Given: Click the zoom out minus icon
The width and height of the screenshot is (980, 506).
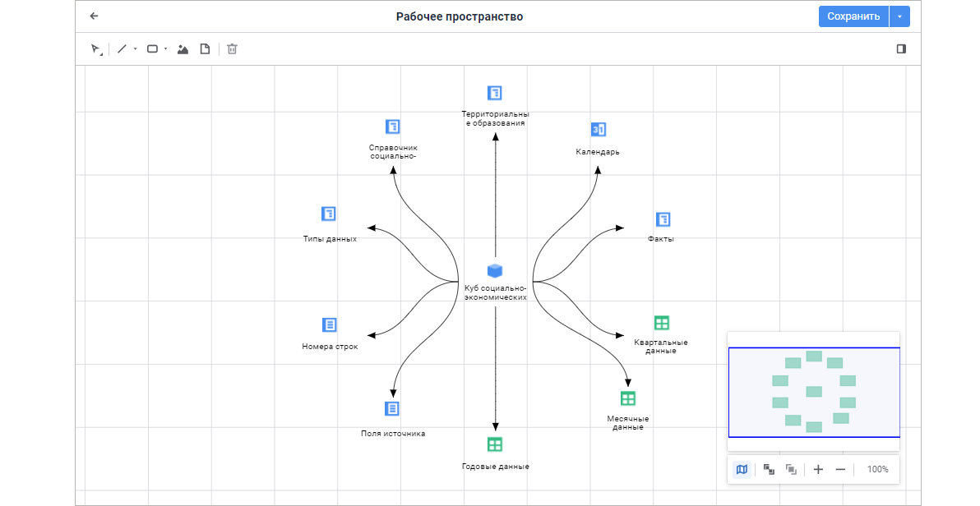Looking at the screenshot, I should tap(840, 469).
